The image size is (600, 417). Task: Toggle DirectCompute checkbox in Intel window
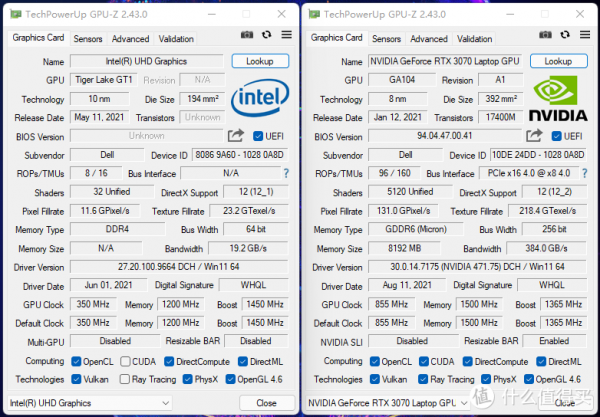[x=169, y=361]
